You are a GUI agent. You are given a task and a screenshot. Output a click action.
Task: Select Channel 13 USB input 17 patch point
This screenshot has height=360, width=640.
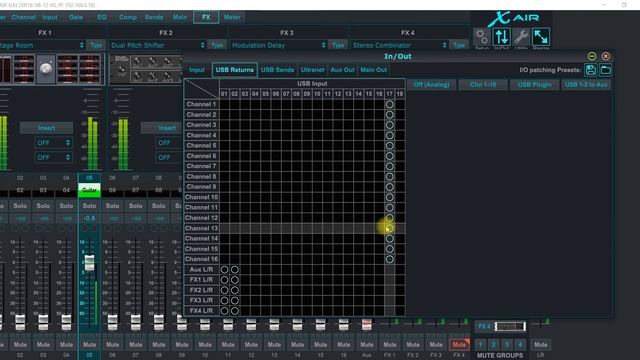coord(389,228)
